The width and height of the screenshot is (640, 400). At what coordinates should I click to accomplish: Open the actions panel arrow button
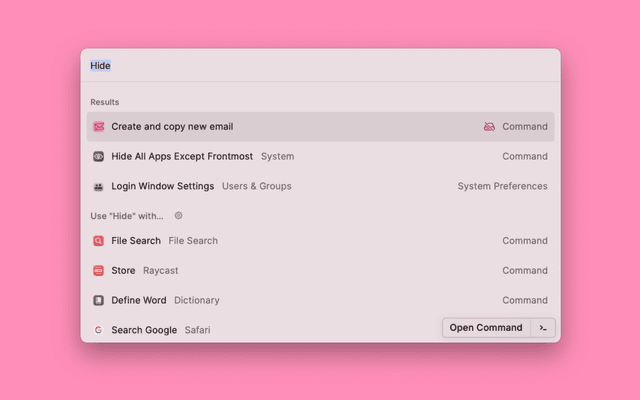point(543,328)
